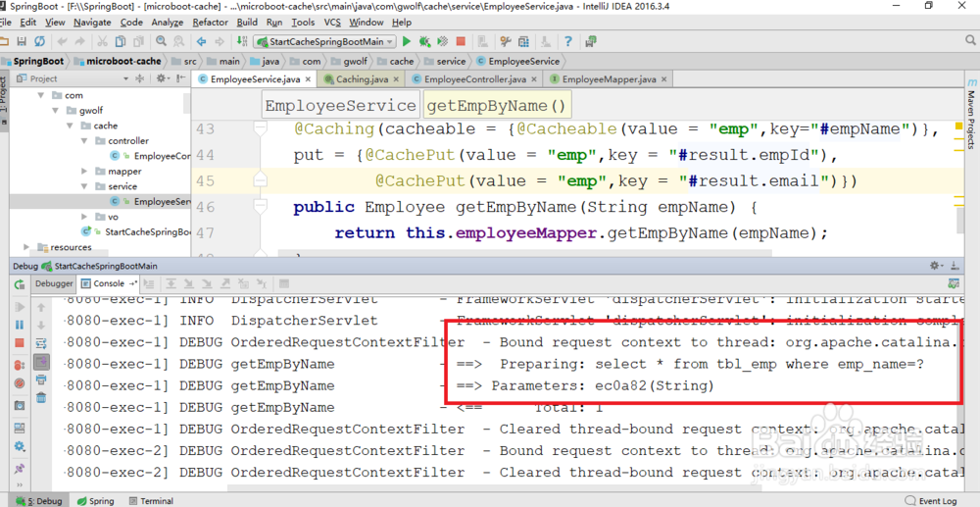Open Project view dropdown arrow
This screenshot has height=507, width=980.
point(125,78)
